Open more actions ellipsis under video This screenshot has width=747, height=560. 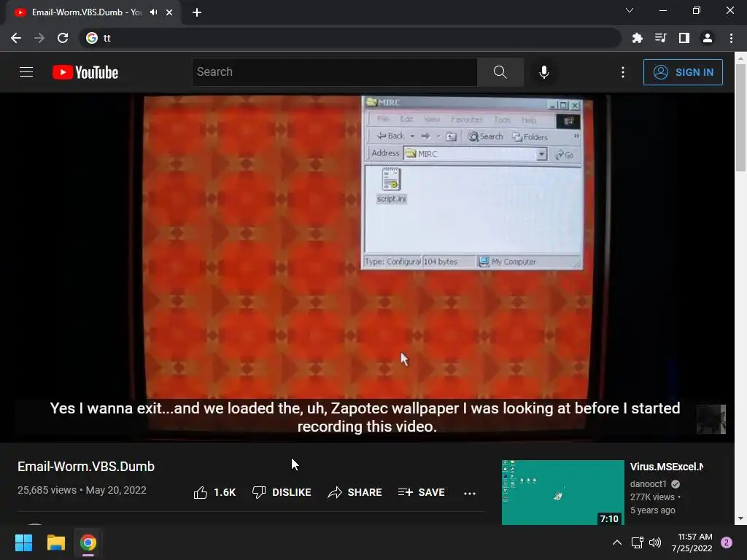pos(469,494)
